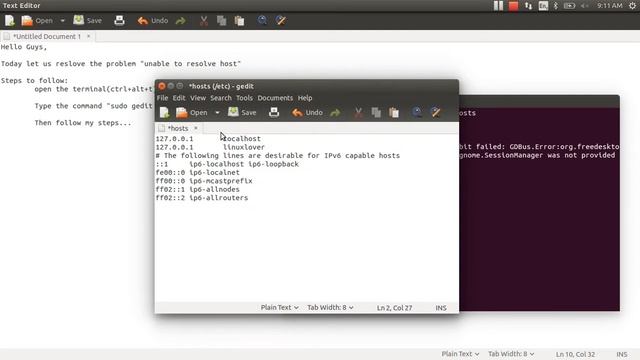Click Print icon in hosts gedit toolbar
The height and width of the screenshot is (360, 640).
pyautogui.click(x=274, y=112)
